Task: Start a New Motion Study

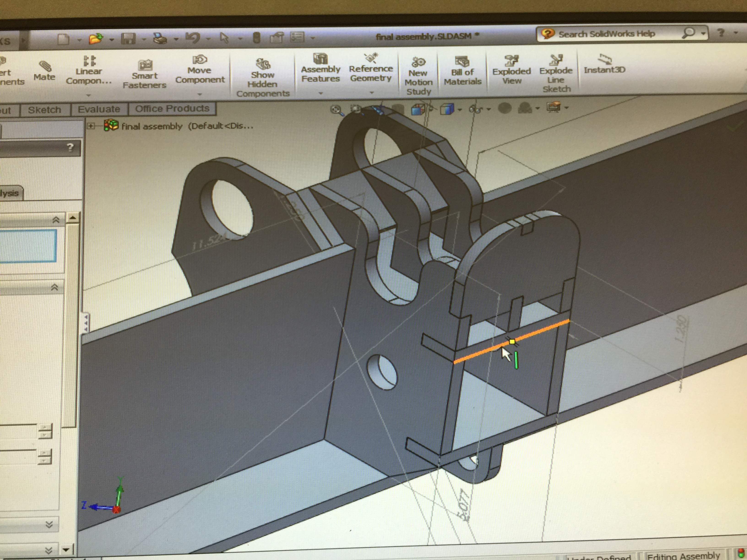Action: click(x=418, y=62)
